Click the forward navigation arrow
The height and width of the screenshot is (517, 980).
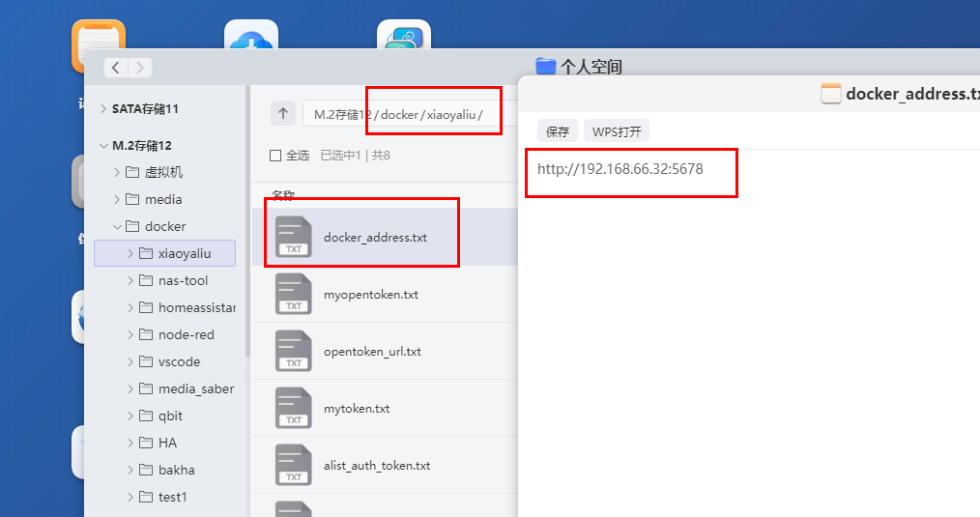pos(140,68)
